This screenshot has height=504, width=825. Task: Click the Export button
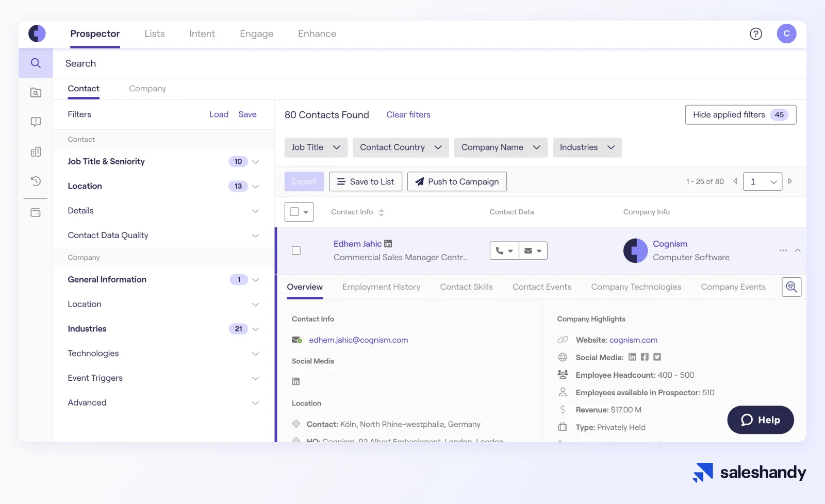coord(304,181)
